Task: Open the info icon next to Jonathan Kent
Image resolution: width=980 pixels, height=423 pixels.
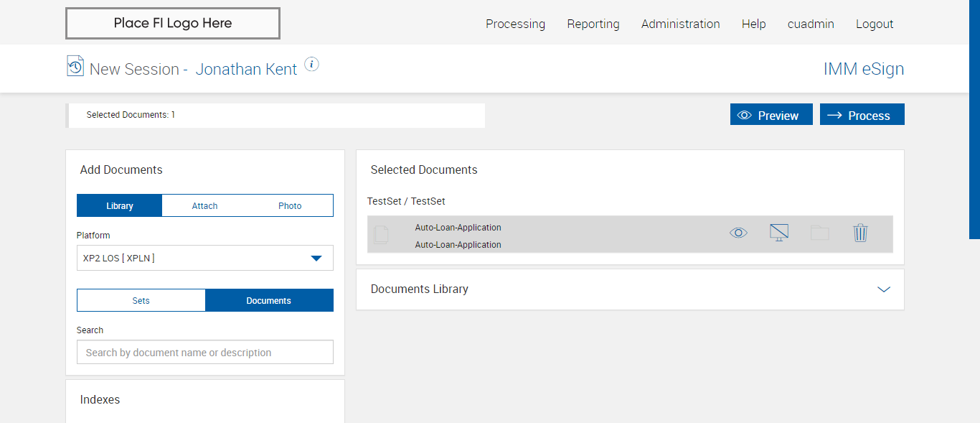Action: tap(311, 65)
